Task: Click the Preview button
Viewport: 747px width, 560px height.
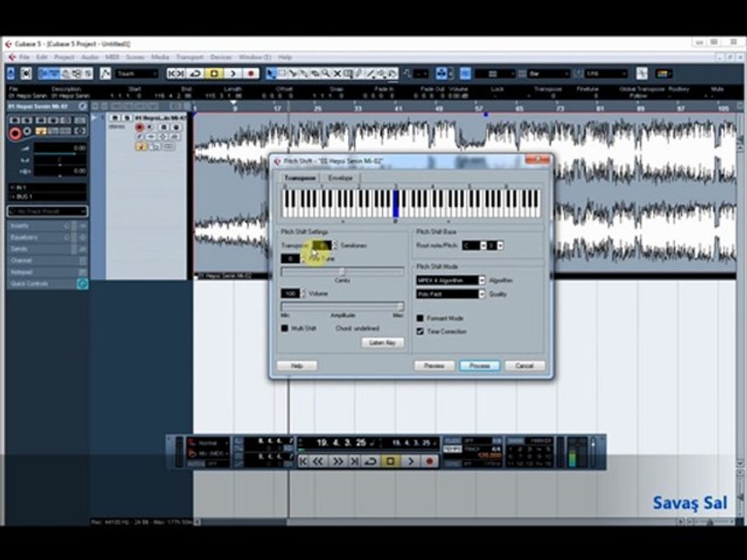Action: (434, 366)
